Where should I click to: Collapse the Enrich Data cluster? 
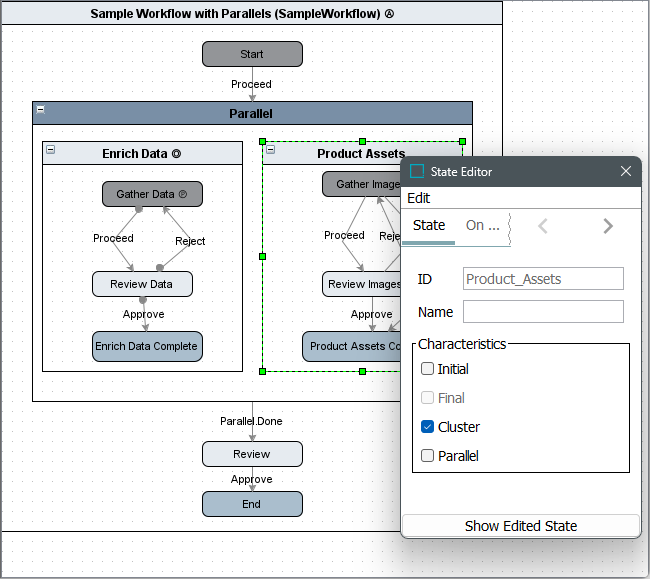[50, 150]
